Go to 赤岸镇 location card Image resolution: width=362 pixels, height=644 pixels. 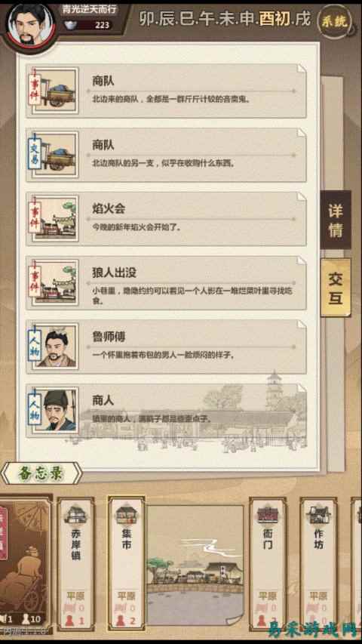75,563
